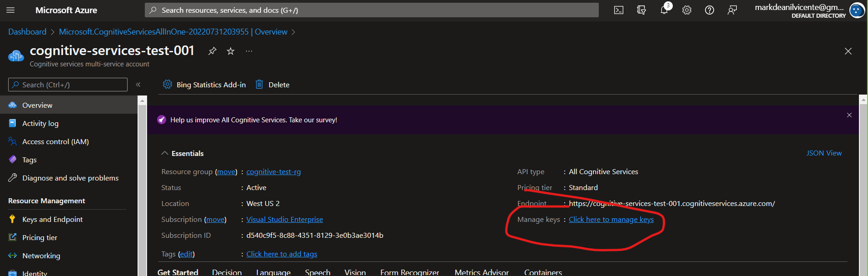Click Microsoft Azure home title

[x=66, y=10]
